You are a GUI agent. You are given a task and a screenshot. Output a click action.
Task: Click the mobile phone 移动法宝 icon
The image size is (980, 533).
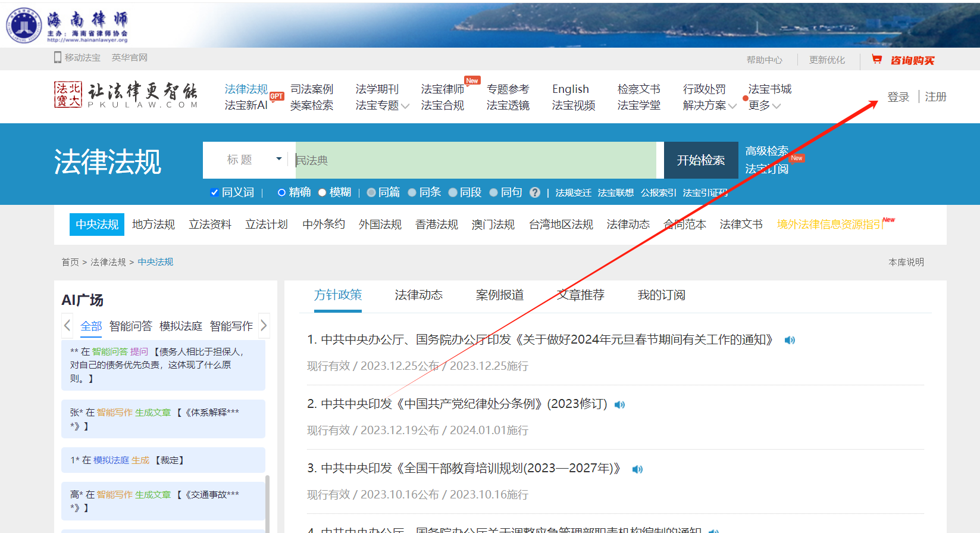[58, 57]
